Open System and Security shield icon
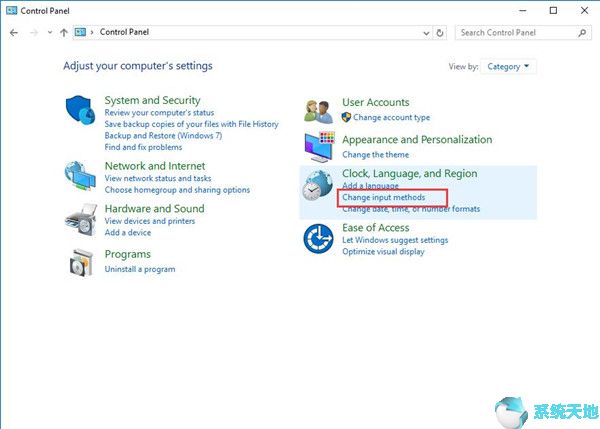Image resolution: width=600 pixels, height=429 pixels. 80,109
